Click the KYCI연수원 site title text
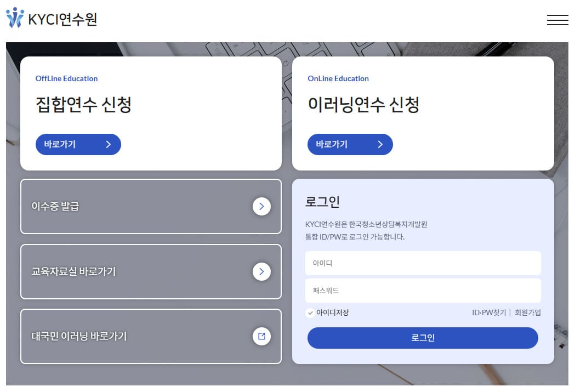Screen dimensions: 575x392 (x=62, y=18)
